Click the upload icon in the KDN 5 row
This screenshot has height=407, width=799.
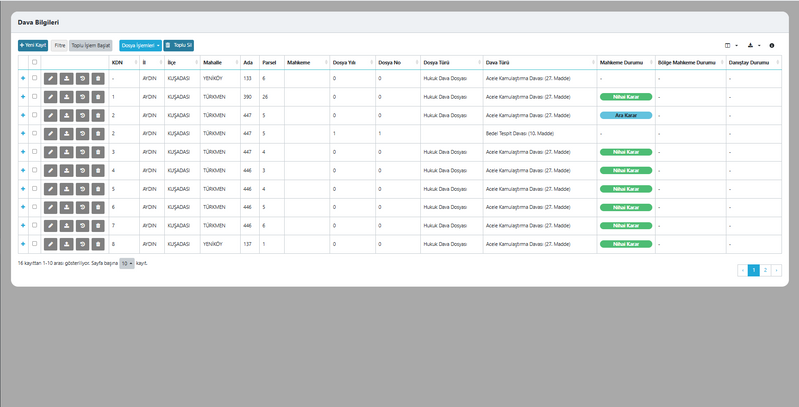pos(66,188)
